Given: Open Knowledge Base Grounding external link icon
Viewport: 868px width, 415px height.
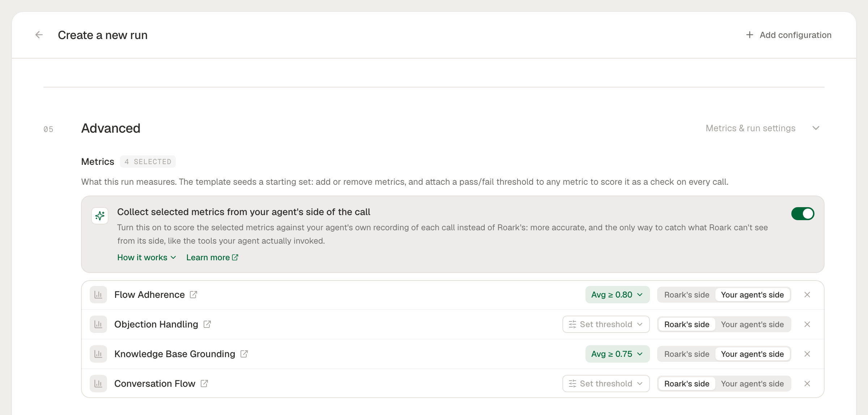Looking at the screenshot, I should point(244,354).
